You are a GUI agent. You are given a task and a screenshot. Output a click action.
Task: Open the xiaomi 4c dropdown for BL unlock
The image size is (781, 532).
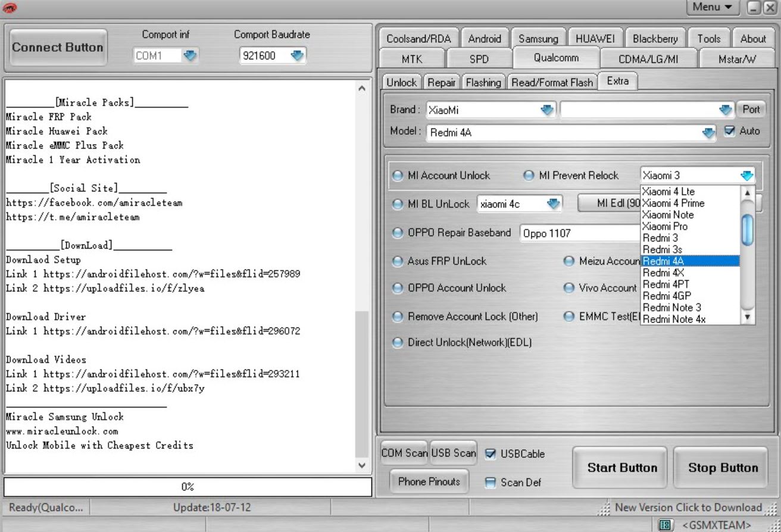[x=553, y=204]
